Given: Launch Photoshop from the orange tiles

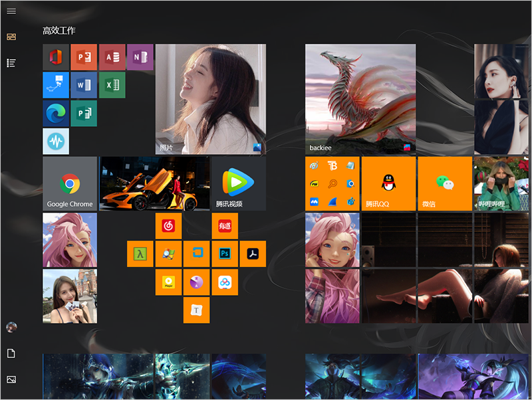Looking at the screenshot, I should pyautogui.click(x=224, y=254).
